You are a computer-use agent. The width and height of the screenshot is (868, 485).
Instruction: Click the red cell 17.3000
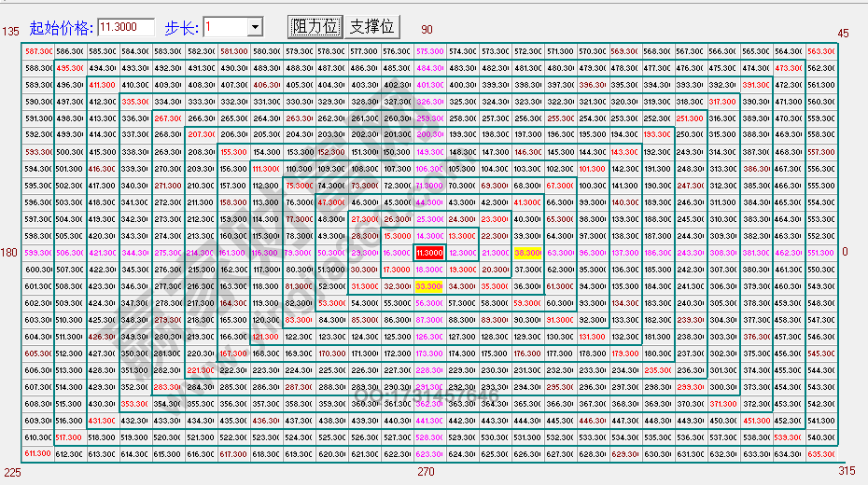click(397, 270)
